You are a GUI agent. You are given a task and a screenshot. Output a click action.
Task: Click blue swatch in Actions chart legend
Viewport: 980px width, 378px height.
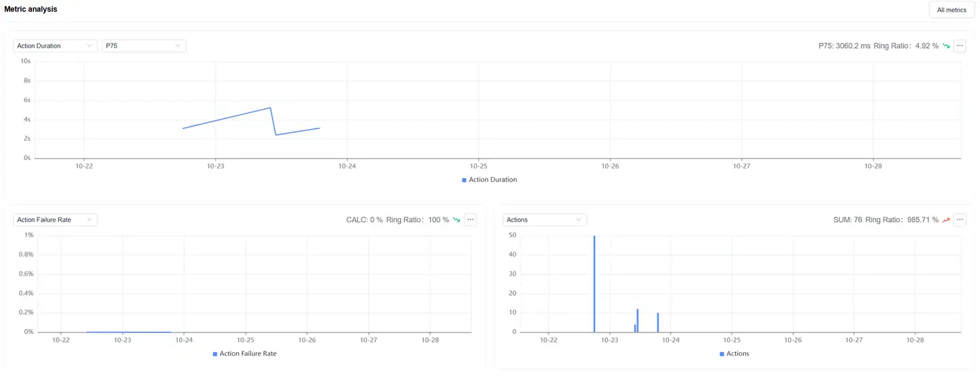pos(722,354)
